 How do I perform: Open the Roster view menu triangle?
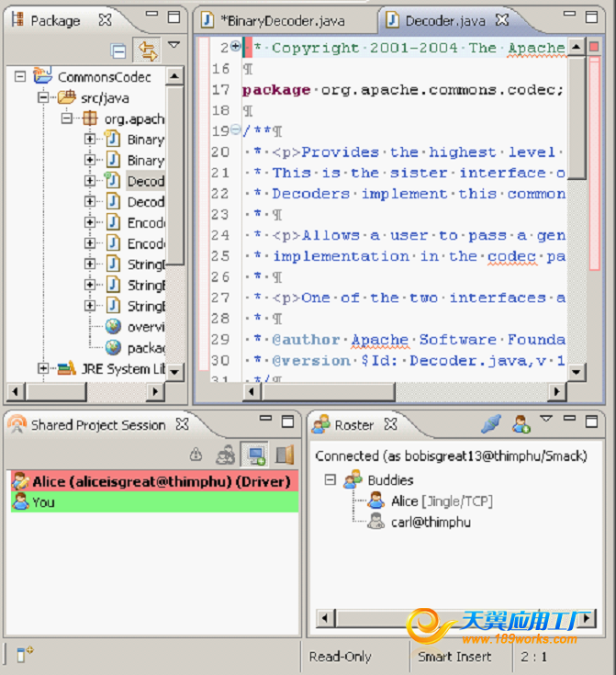(546, 418)
